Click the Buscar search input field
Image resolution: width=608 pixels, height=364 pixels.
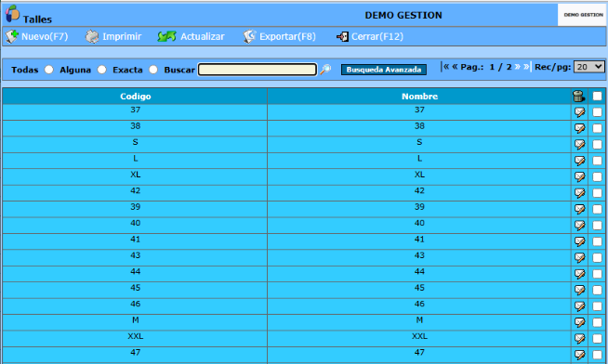click(x=258, y=70)
